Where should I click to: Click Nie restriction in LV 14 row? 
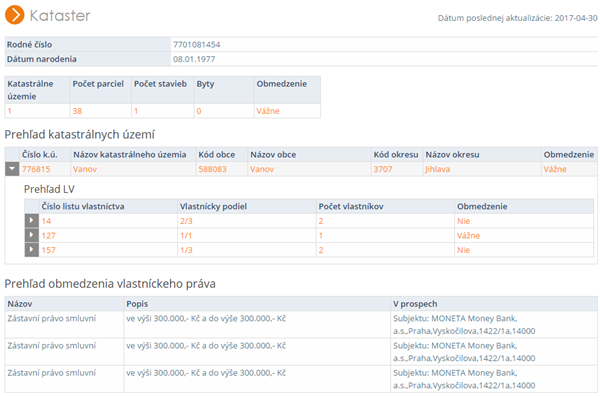pos(463,221)
